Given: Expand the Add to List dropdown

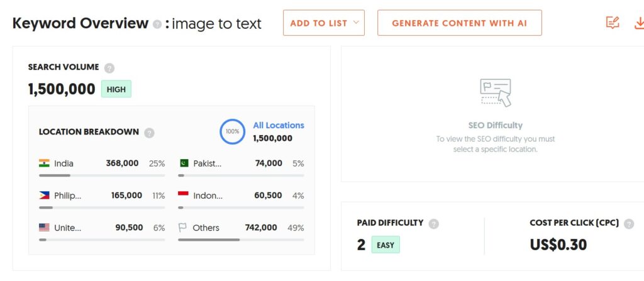Looking at the screenshot, I should [x=324, y=23].
